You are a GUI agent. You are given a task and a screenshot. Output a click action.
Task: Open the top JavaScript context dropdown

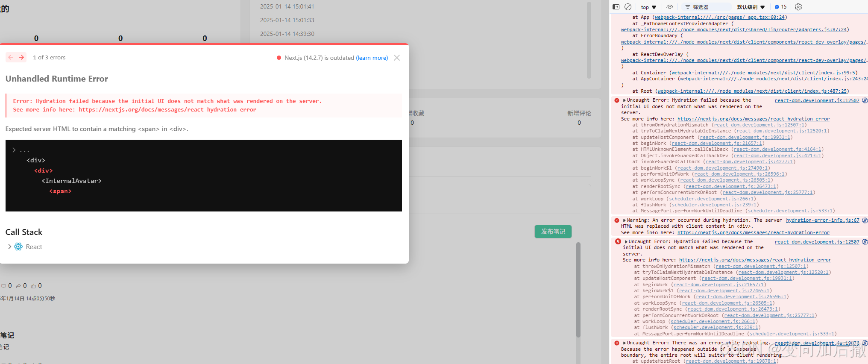[x=648, y=7]
